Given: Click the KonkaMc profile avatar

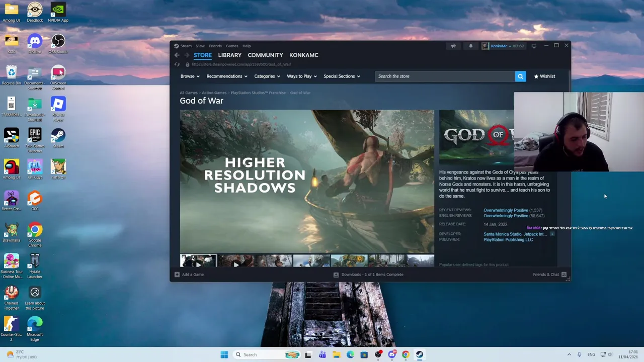Looking at the screenshot, I should click(485, 46).
